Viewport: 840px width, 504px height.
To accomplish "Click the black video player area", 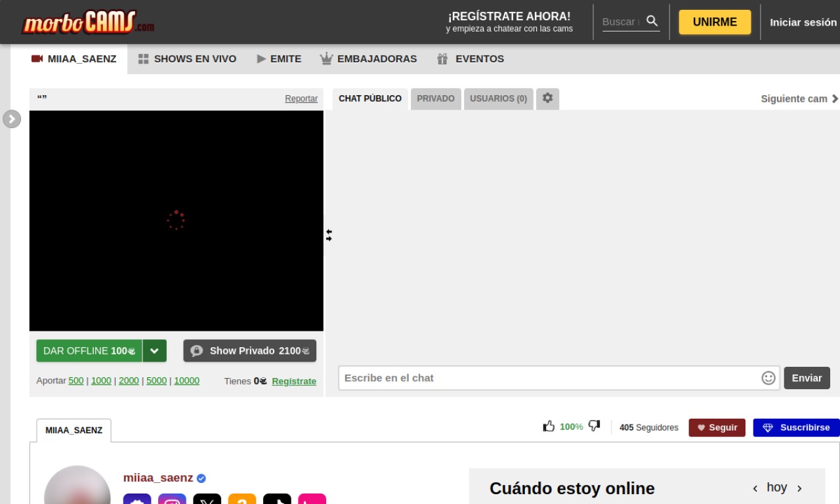I will [x=177, y=220].
